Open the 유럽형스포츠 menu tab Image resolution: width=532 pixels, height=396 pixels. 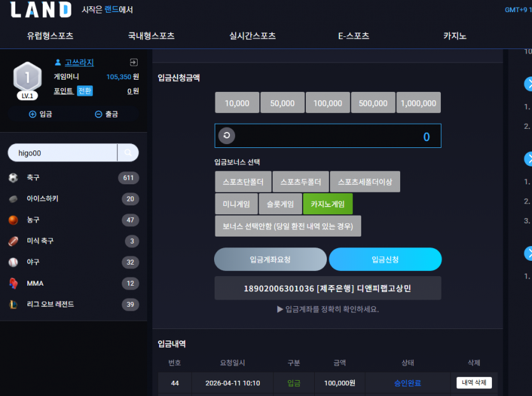pyautogui.click(x=50, y=36)
